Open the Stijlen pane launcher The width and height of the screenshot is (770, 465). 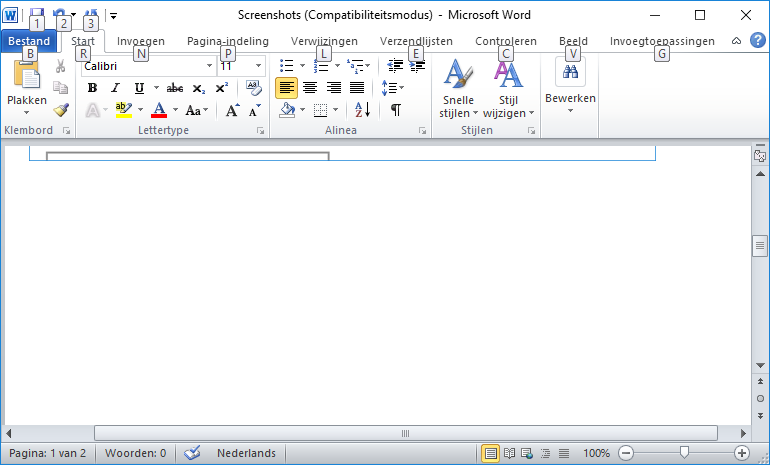[531, 131]
